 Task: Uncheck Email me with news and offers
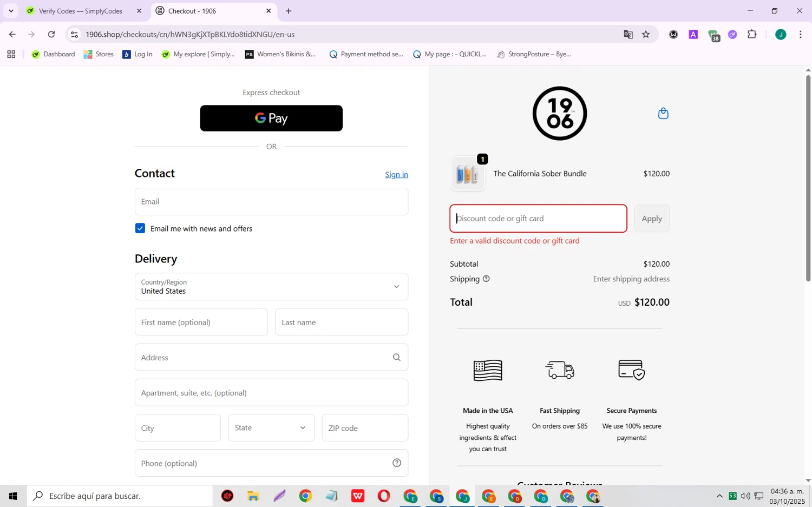140,228
